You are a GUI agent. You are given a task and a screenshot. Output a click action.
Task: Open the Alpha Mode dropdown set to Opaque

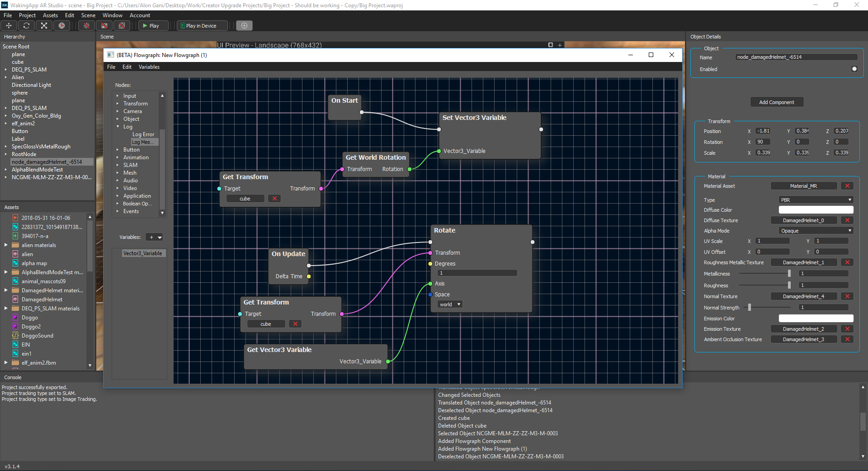[x=816, y=231]
